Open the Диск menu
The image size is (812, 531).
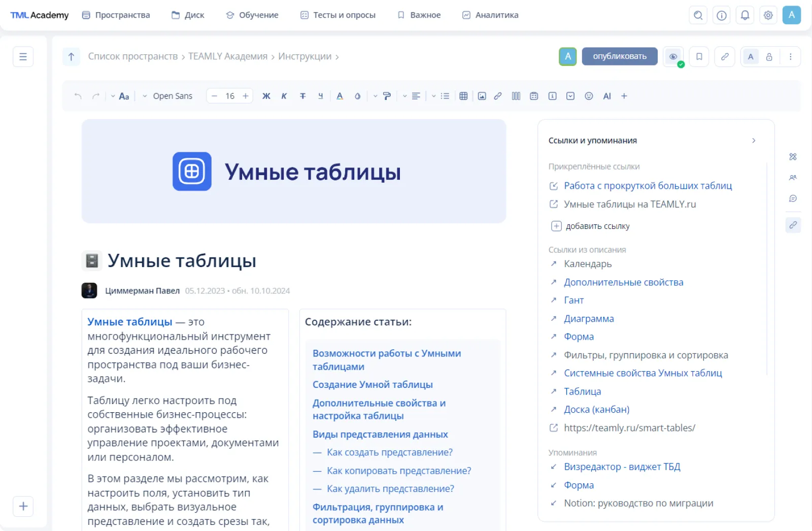click(x=188, y=15)
